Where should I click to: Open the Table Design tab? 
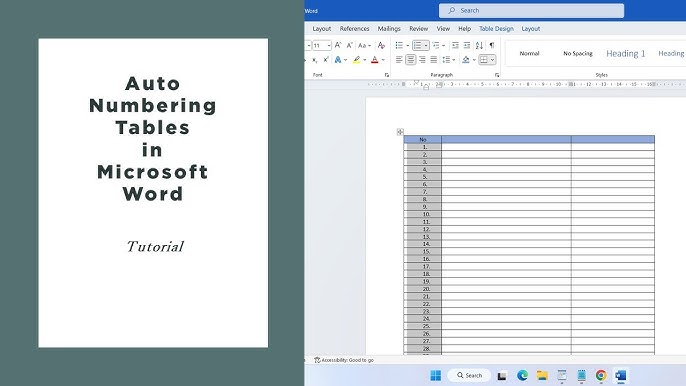tap(496, 28)
